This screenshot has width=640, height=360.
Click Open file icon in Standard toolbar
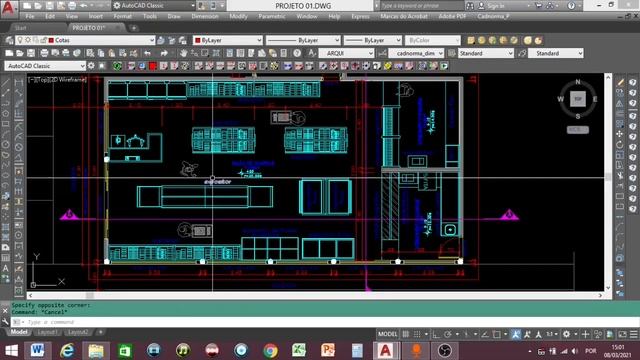pos(20,53)
